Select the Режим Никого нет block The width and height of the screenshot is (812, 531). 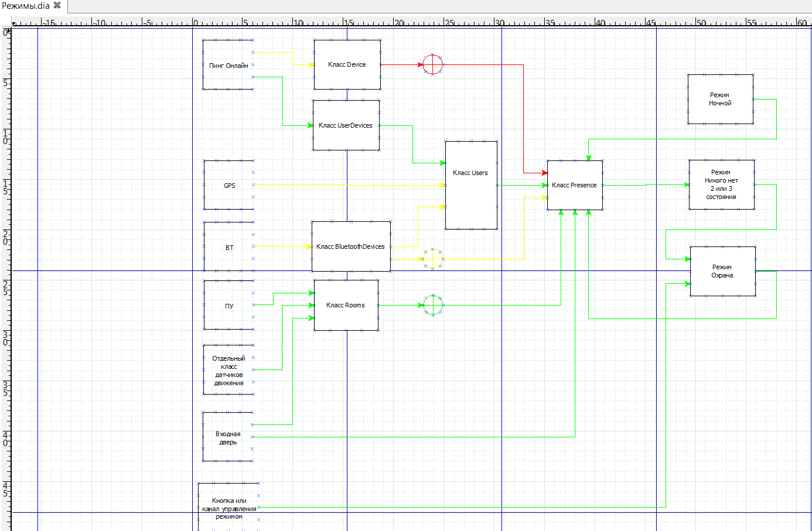(721, 184)
